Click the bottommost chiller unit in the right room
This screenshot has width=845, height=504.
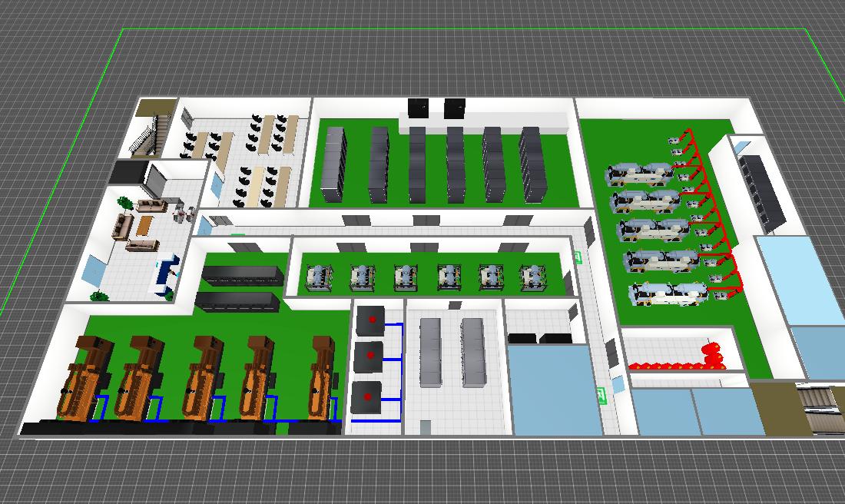tap(667, 293)
